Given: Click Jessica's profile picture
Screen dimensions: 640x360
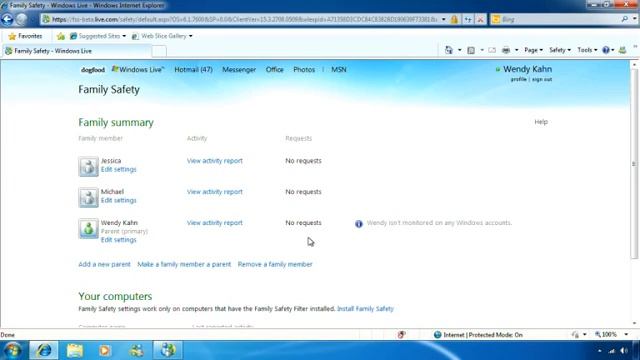Looking at the screenshot, I should pos(89,166).
